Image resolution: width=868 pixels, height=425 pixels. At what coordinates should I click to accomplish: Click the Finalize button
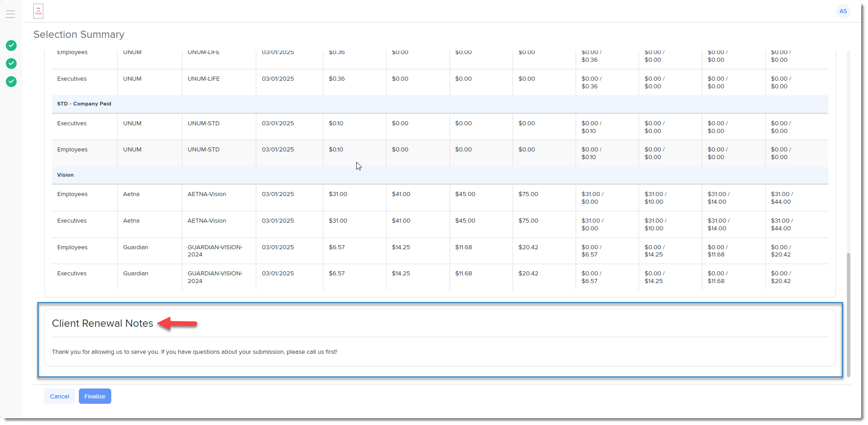coord(95,396)
